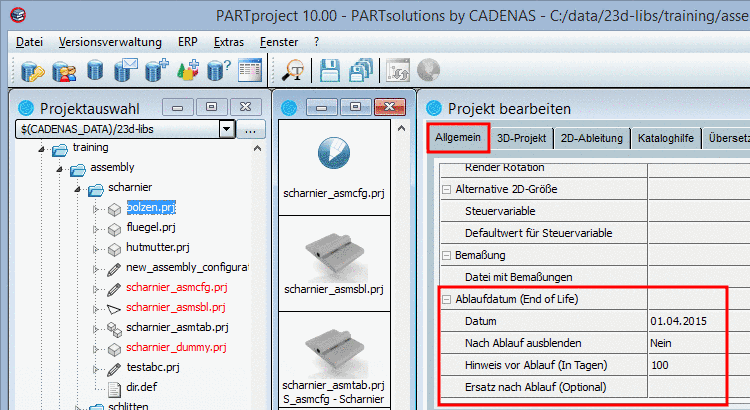Image resolution: width=750 pixels, height=410 pixels.
Task: Open the $(CADENAS_DATA)/23d-libs path dropdown
Action: (x=227, y=129)
